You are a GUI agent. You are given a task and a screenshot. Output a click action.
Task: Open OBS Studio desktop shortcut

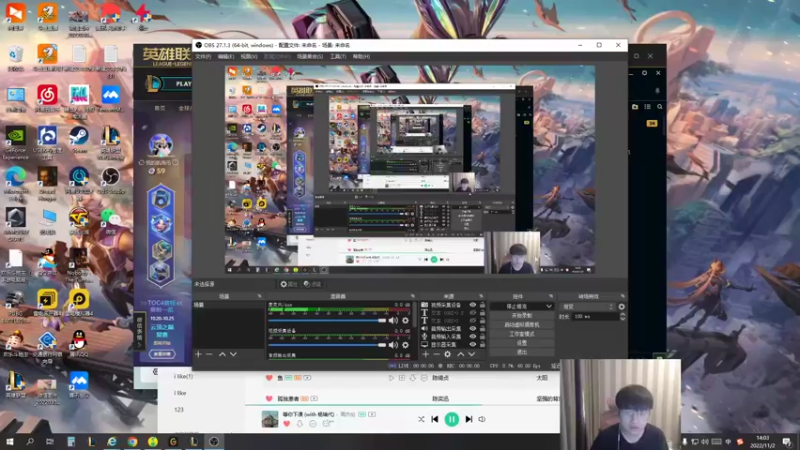point(110,181)
